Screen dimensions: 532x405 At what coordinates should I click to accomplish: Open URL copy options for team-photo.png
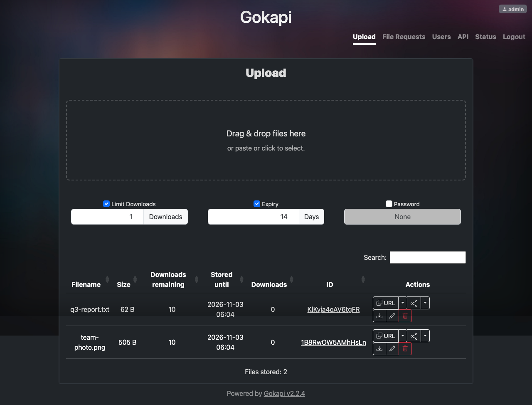(x=403, y=336)
